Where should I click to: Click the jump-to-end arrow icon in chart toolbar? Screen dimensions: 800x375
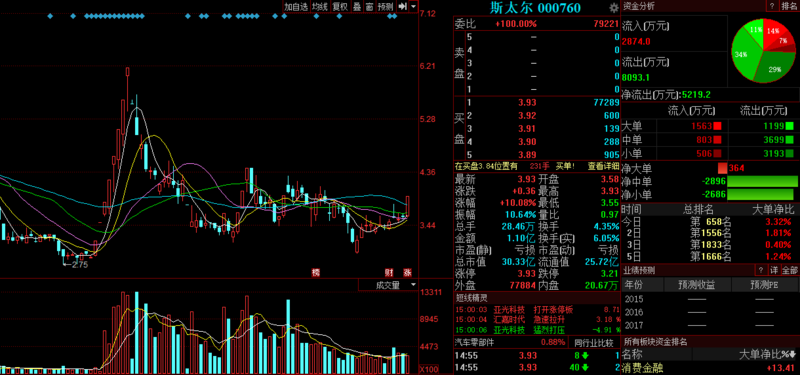click(402, 7)
